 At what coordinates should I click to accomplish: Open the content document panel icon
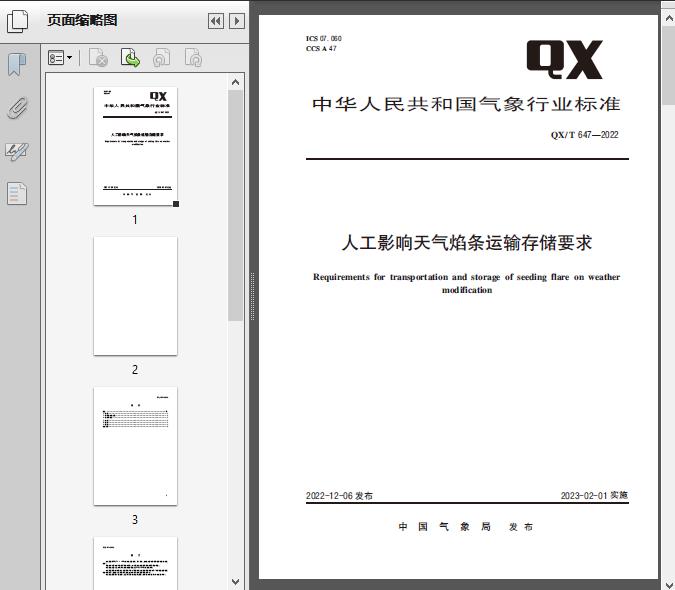click(17, 194)
